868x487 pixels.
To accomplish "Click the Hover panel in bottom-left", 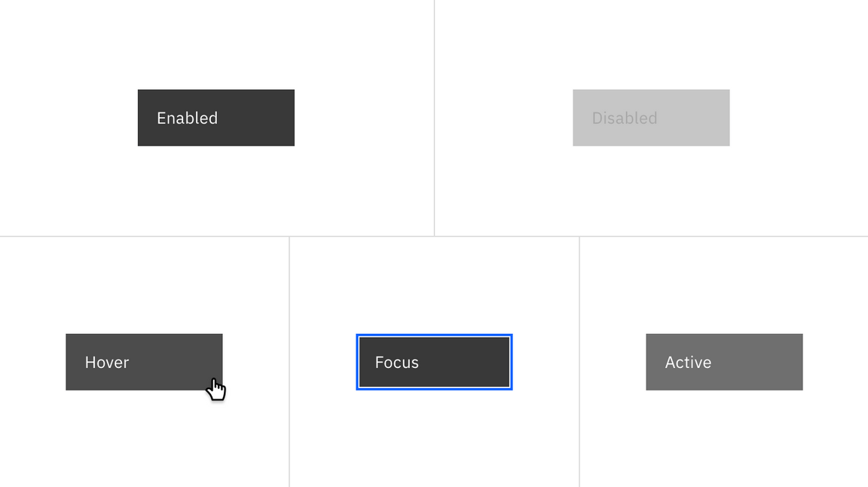I will pos(144,362).
